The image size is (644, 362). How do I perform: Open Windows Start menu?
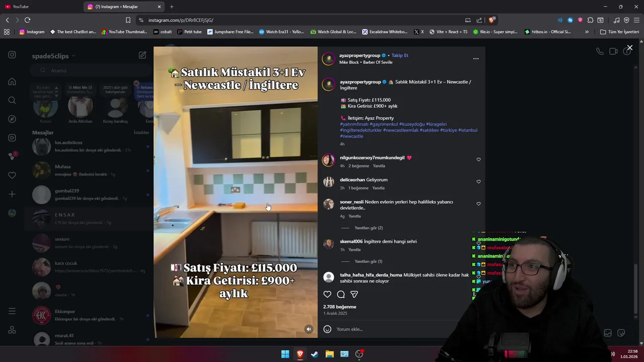[x=285, y=354]
